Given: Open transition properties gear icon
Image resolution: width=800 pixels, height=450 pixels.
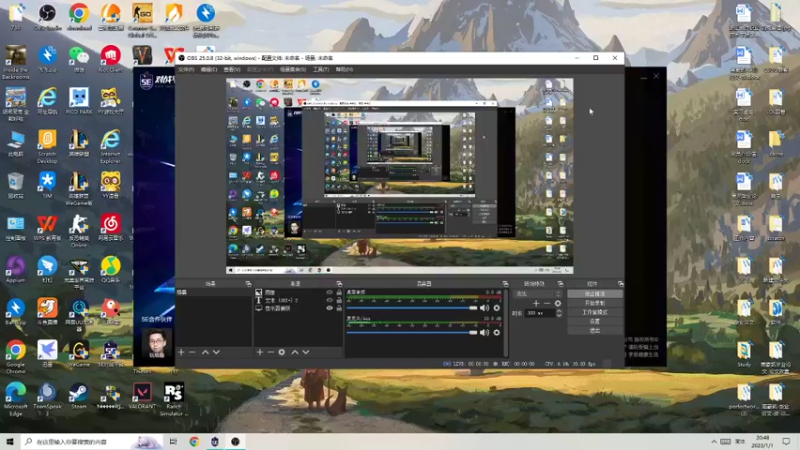Looking at the screenshot, I should click(x=558, y=303).
